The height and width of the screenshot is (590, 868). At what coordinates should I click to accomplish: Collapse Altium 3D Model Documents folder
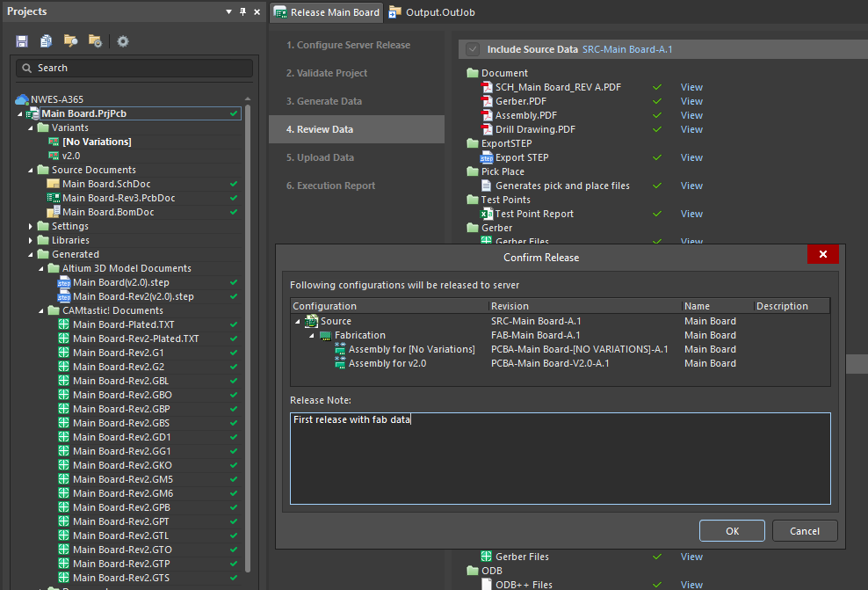[41, 269]
